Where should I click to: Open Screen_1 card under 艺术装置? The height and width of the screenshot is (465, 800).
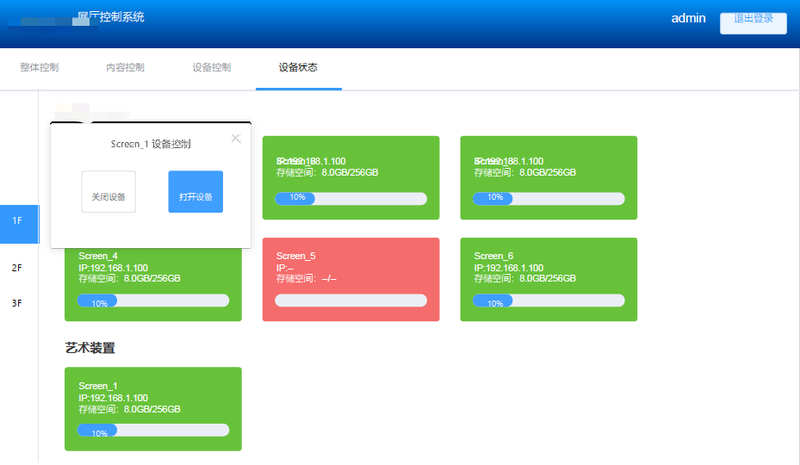tap(153, 409)
